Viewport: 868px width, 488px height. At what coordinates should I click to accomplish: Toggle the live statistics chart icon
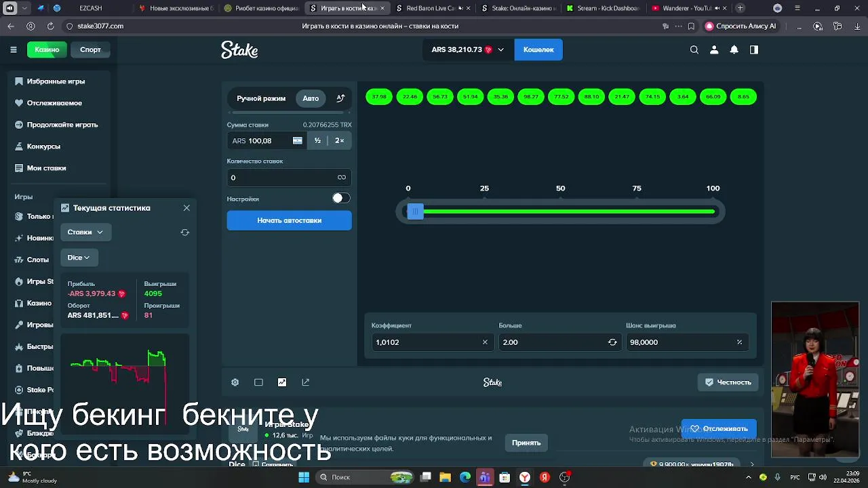click(282, 382)
